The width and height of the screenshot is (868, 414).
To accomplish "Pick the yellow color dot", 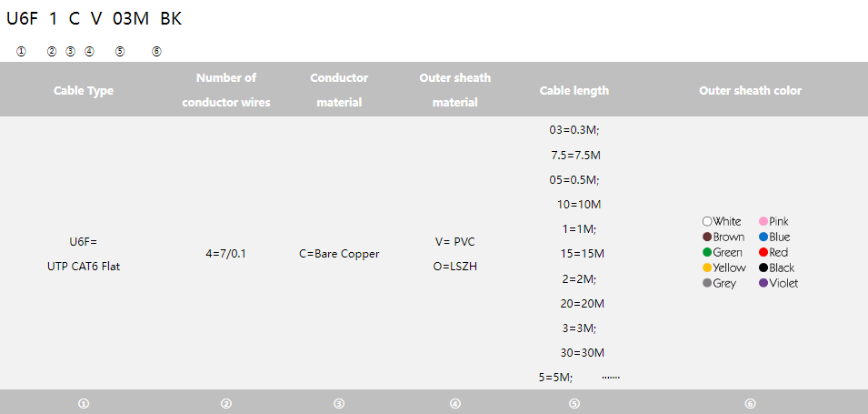I will (707, 268).
